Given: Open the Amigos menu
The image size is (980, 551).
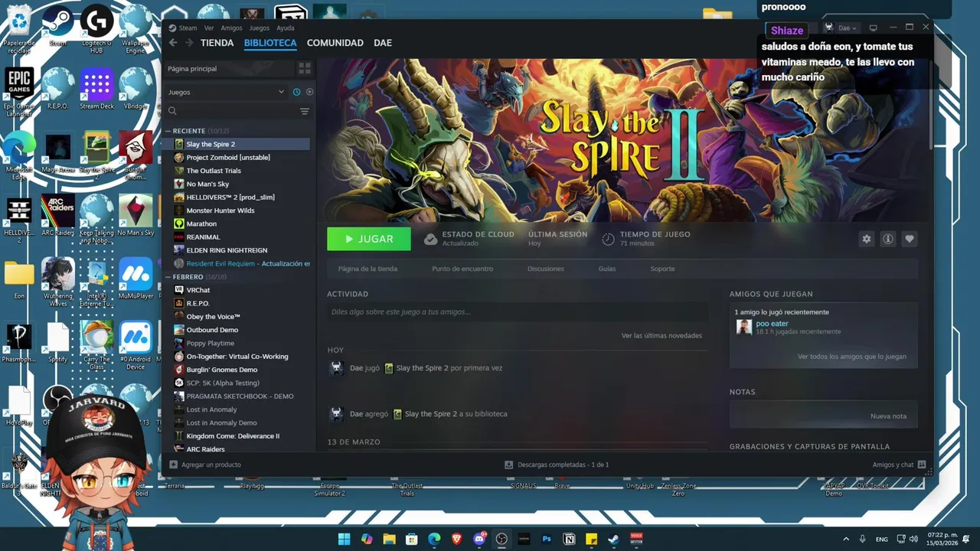Looking at the screenshot, I should click(231, 28).
